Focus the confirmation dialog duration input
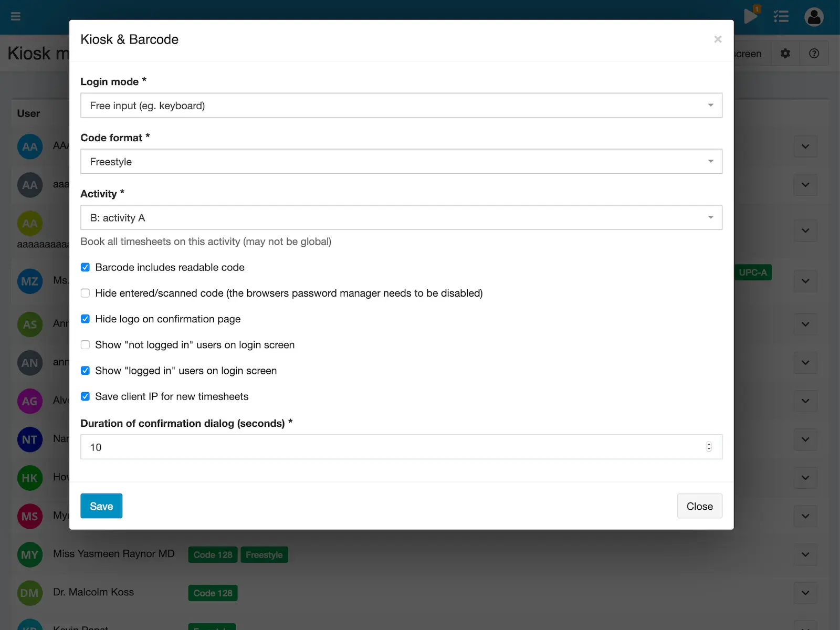 click(401, 447)
